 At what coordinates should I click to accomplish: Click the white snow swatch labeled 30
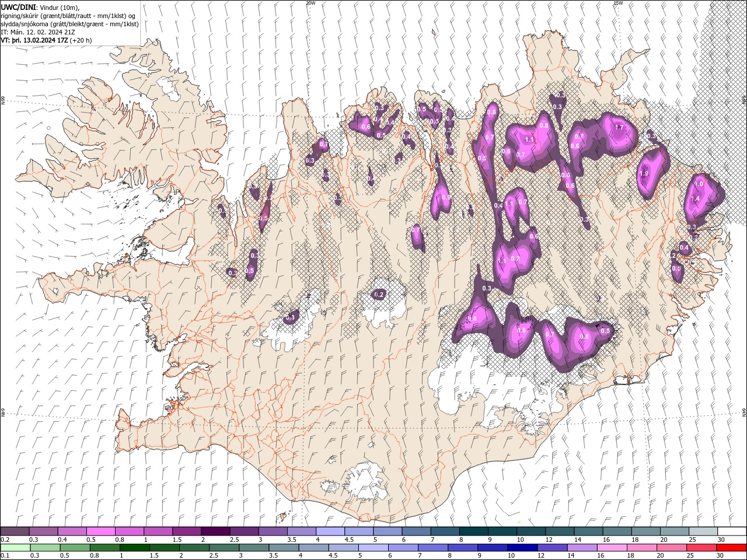pyautogui.click(x=732, y=531)
